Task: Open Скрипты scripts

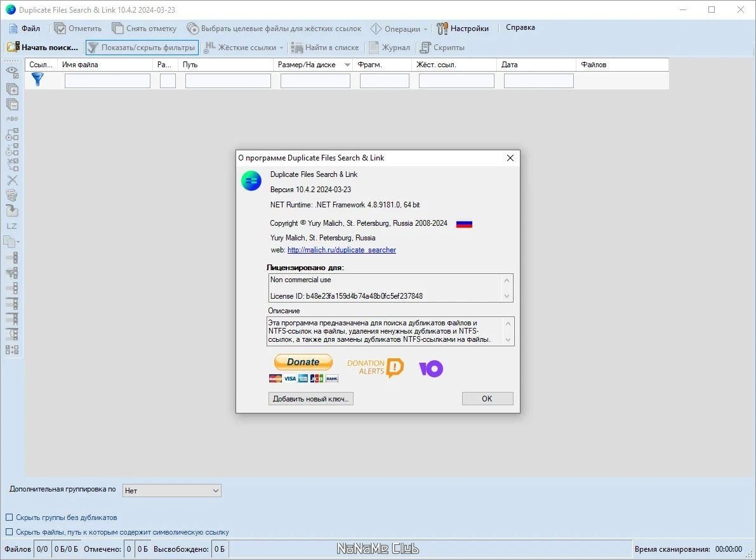Action: pyautogui.click(x=442, y=47)
